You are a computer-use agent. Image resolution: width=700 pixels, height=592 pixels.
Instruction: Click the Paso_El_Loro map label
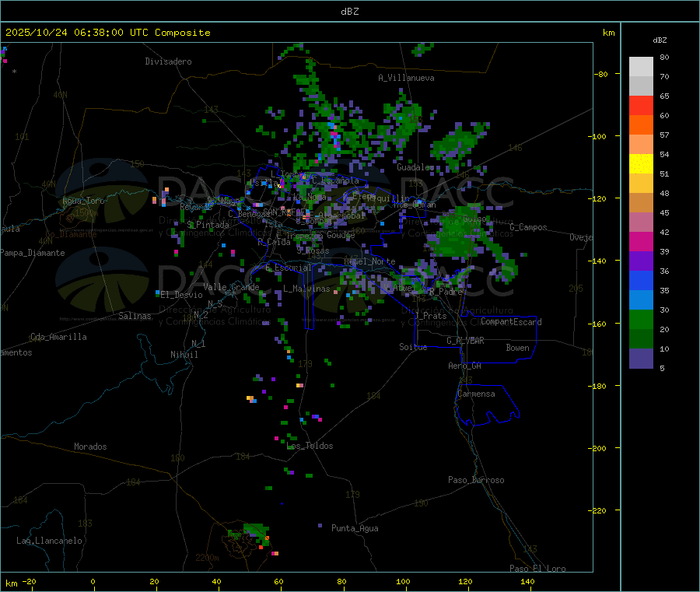(x=537, y=569)
